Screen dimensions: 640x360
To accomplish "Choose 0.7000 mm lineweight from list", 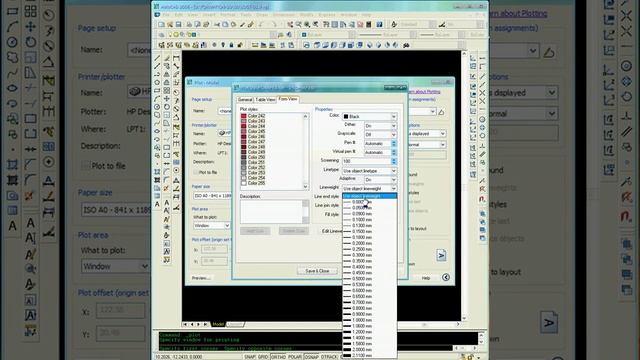I will [x=369, y=302].
